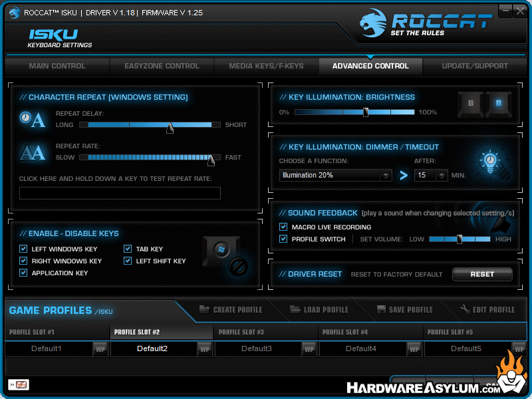Viewport: 532px width, 399px height.
Task: Click the Default2 profile name
Action: click(152, 348)
